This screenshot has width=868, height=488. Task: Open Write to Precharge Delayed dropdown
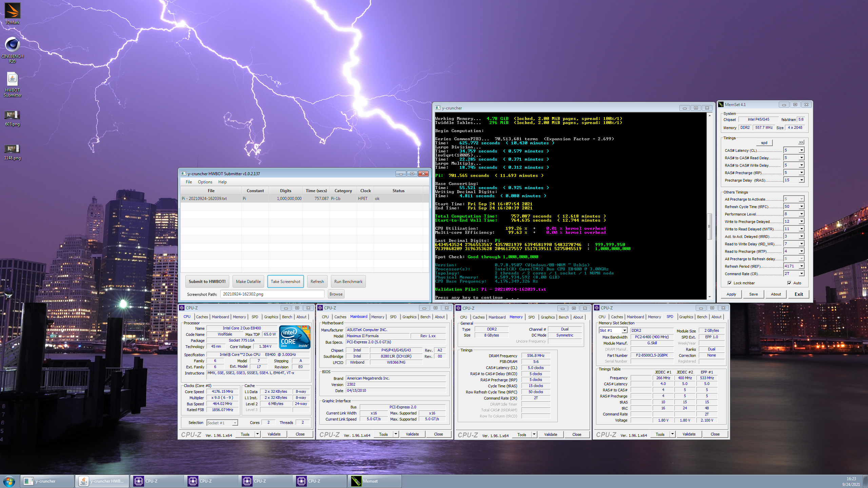(x=802, y=222)
